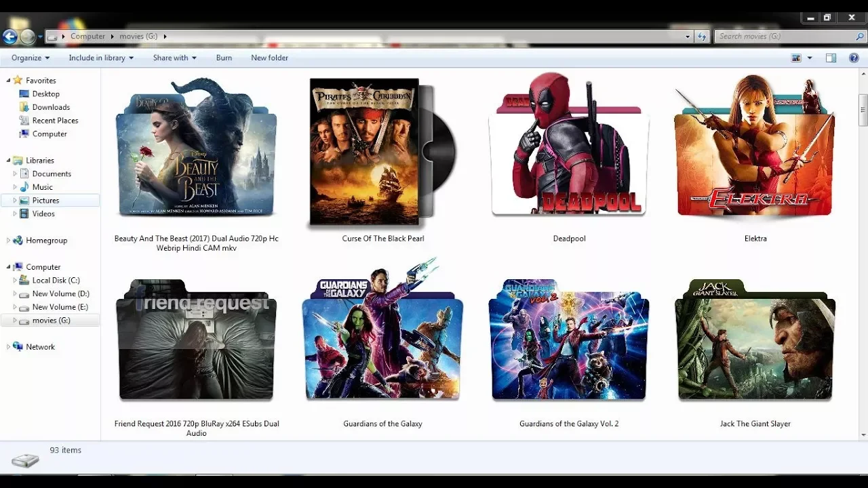868x488 pixels.
Task: Collapse the Favorites tree section
Action: point(8,81)
